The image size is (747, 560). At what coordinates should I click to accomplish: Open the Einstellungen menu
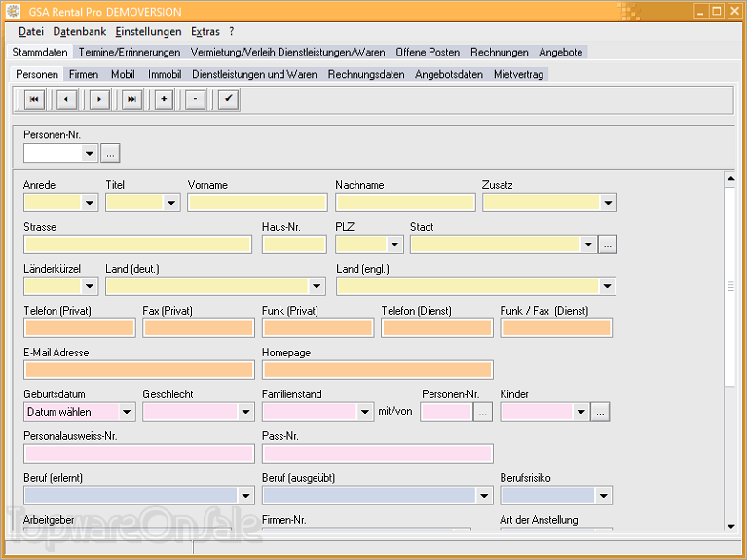click(148, 32)
